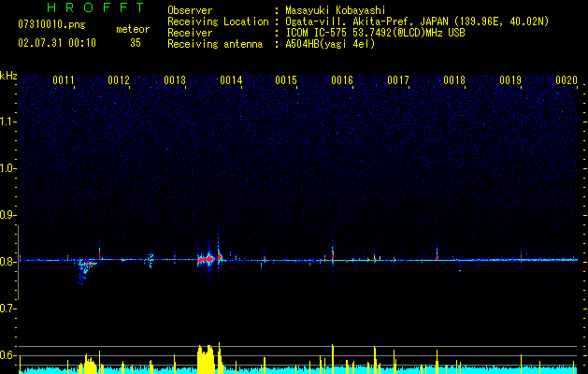This screenshot has width=588, height=374.
Task: Click the 0019 time marker
Action: tap(510, 80)
